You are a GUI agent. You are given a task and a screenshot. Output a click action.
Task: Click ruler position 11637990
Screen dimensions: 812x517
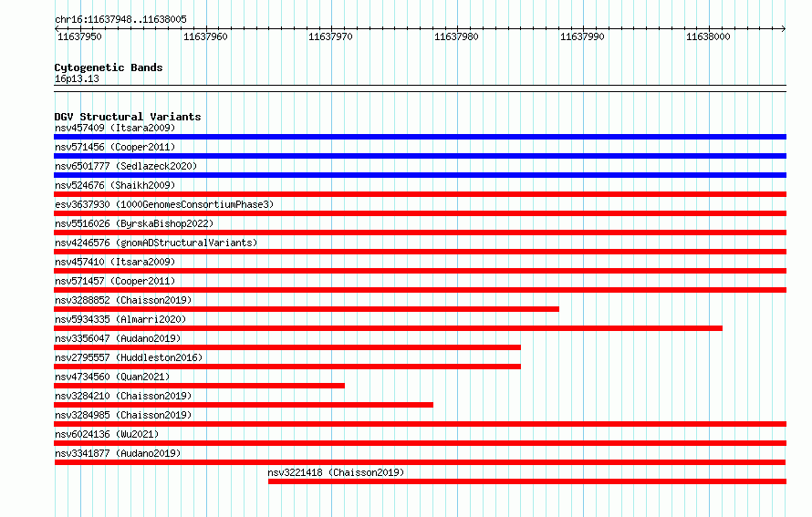pyautogui.click(x=583, y=36)
